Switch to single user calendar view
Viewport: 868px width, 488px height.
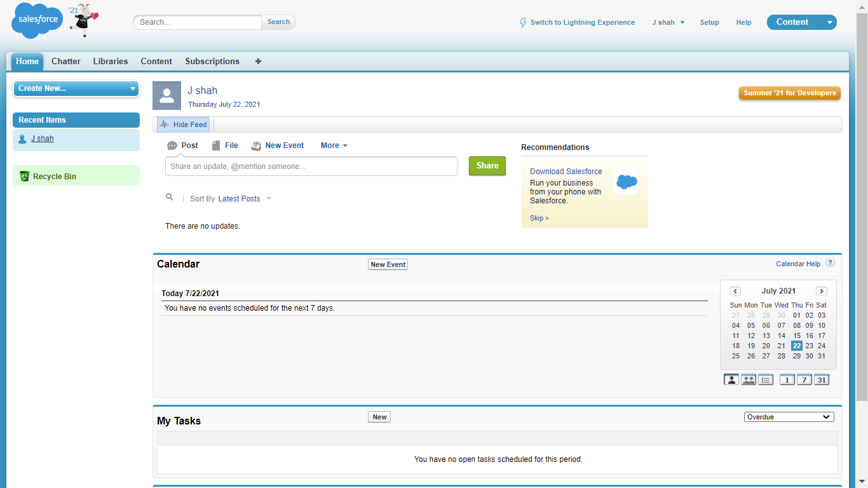tap(731, 380)
